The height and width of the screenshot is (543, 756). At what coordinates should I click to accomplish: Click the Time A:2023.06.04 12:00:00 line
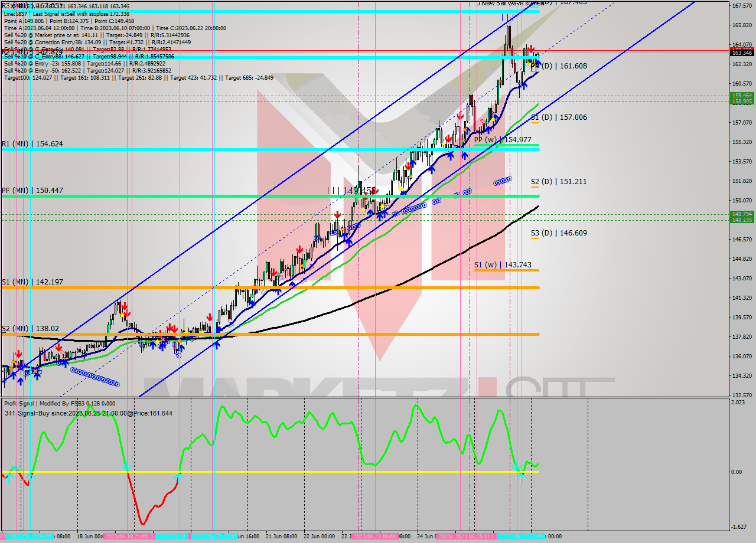(115, 28)
